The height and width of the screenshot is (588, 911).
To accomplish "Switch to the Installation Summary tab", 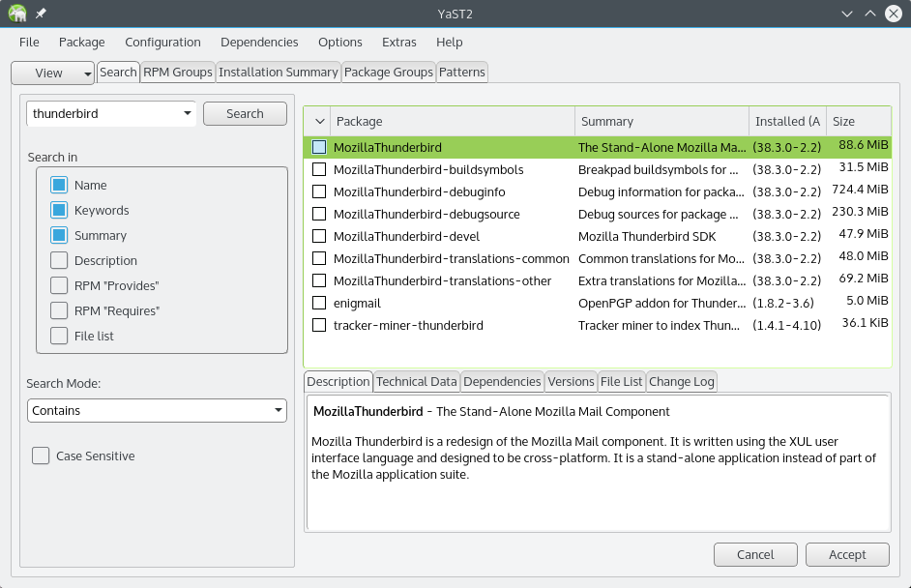I will (x=279, y=72).
